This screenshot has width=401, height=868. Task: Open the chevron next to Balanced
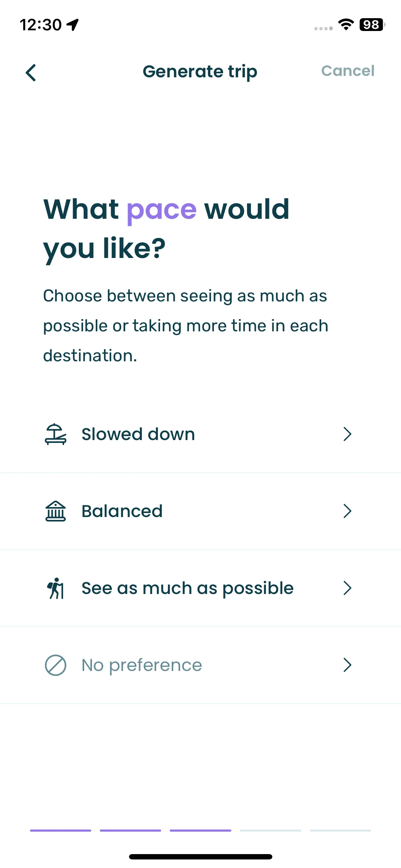tap(347, 511)
